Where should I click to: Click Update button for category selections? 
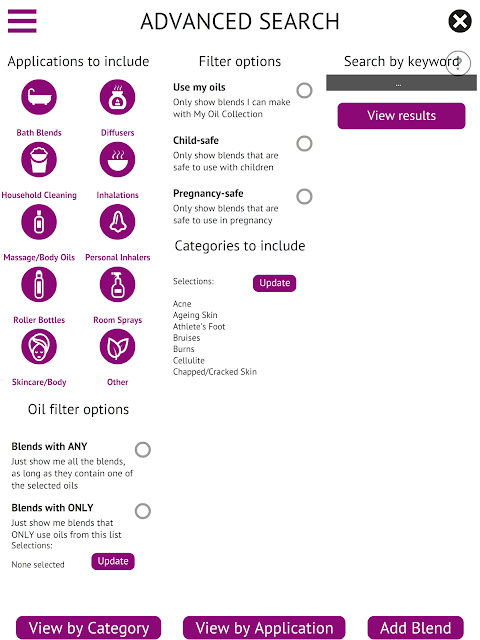click(x=274, y=283)
